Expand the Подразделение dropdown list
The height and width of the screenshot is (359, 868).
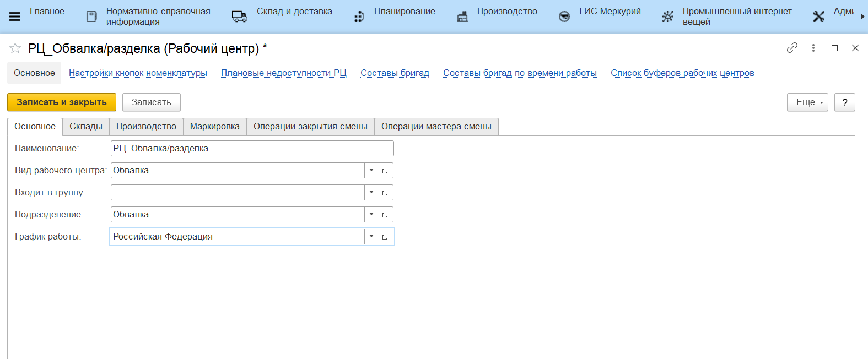tap(371, 214)
